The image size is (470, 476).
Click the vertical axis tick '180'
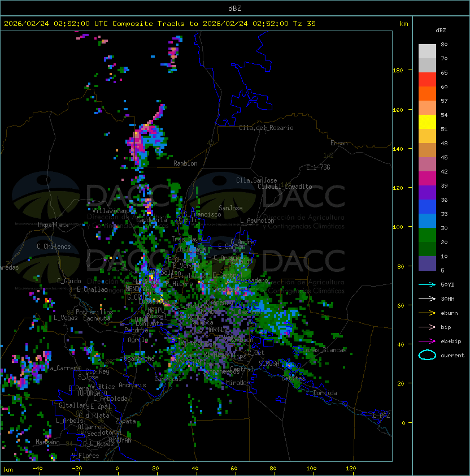pyautogui.click(x=398, y=71)
